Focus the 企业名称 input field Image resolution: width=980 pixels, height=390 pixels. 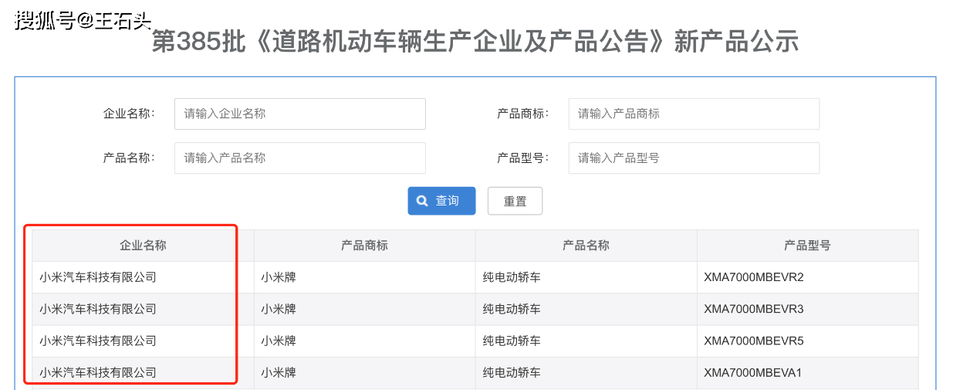(300, 114)
